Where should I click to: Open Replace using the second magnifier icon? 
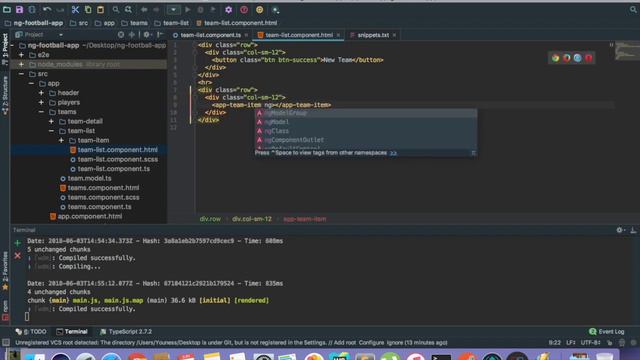click(x=129, y=9)
